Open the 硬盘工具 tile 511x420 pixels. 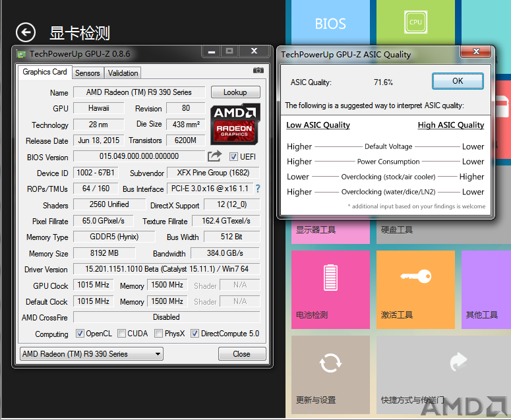(x=444, y=231)
